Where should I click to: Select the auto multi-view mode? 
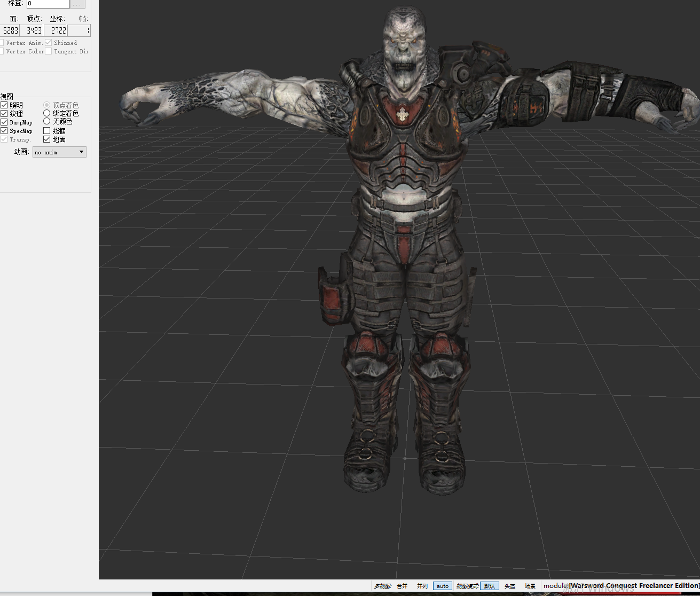[x=443, y=586]
